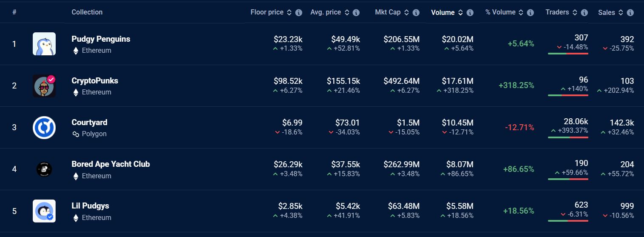Click the Pudgy Penguins collection avatar
The image size is (644, 237).
pos(44,44)
